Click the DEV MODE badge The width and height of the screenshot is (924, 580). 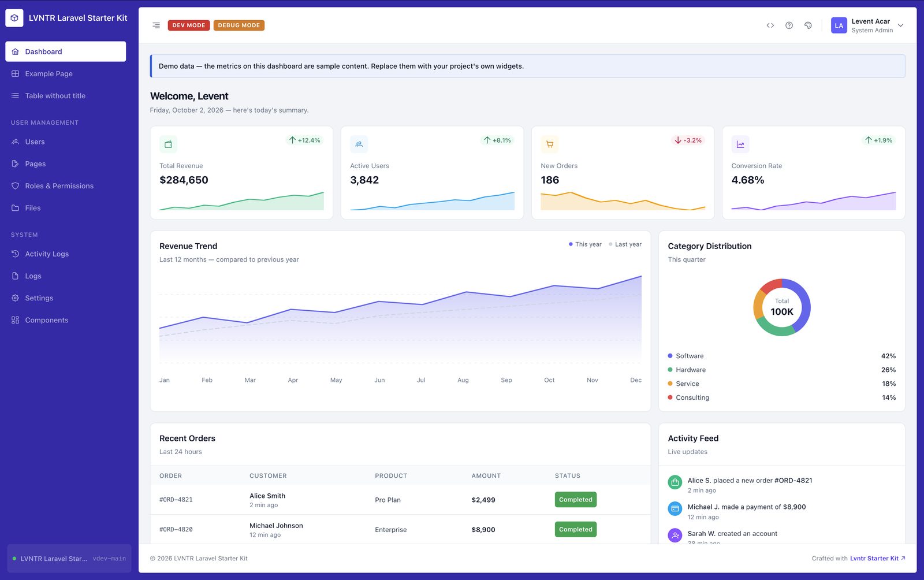point(189,25)
